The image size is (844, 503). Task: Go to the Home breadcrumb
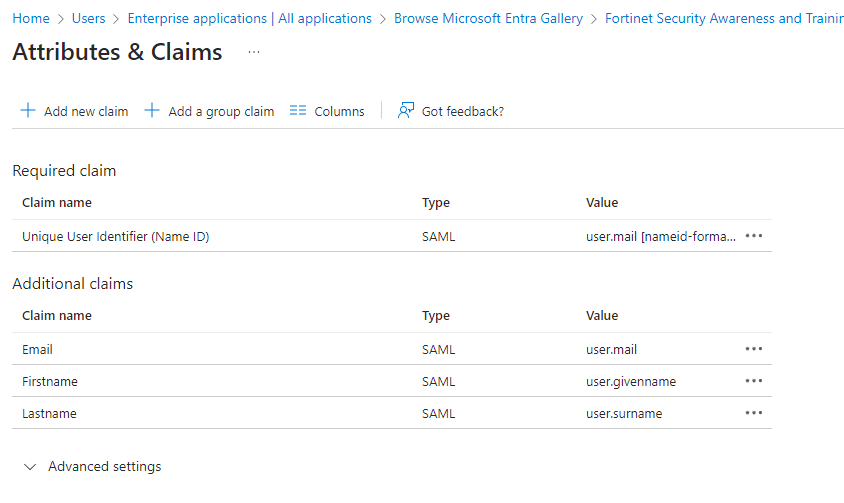[31, 19]
